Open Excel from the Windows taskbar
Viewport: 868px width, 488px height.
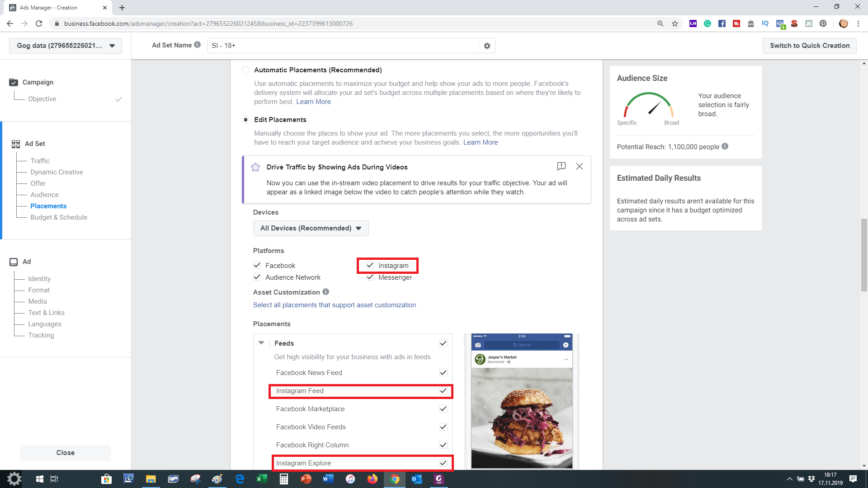[261, 479]
